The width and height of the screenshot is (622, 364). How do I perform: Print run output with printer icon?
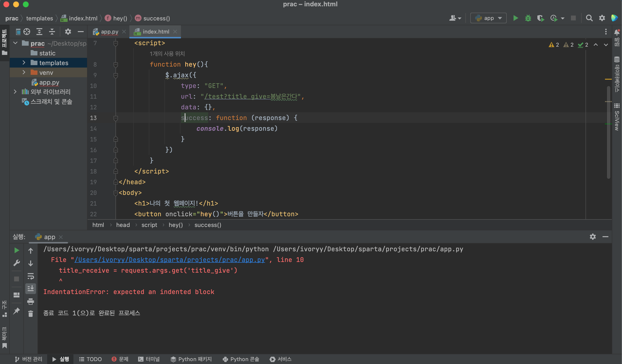(x=31, y=301)
